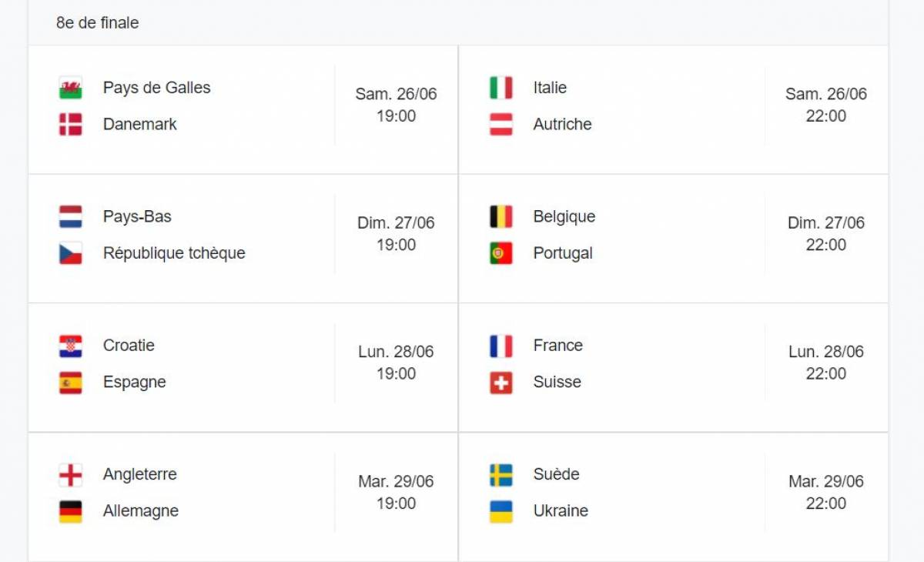Open the Pays-Bas team link
Viewport: 924px width, 562px height.
pyautogui.click(x=137, y=216)
